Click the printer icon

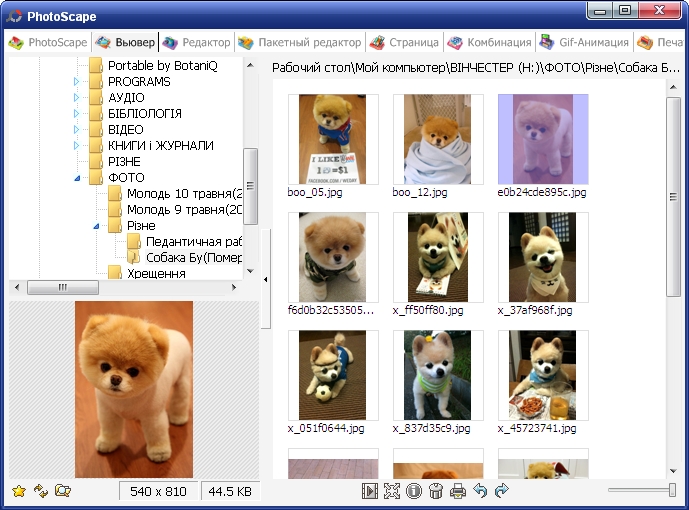point(458,491)
